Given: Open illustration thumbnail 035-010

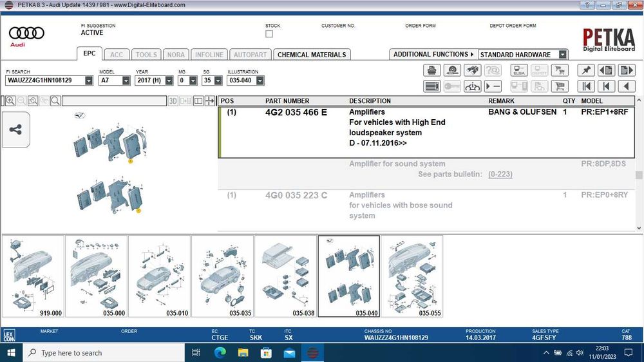Looking at the screenshot, I should coord(159,276).
